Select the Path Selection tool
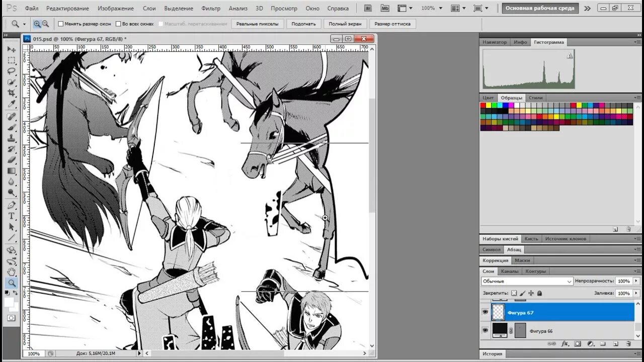This screenshot has width=644, height=362. pos(12,227)
